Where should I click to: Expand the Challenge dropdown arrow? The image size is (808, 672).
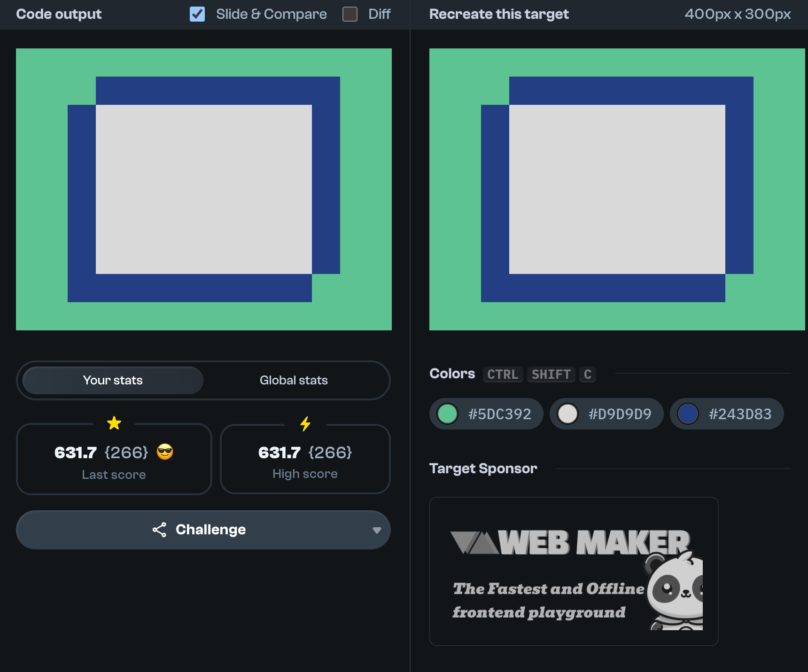point(376,530)
